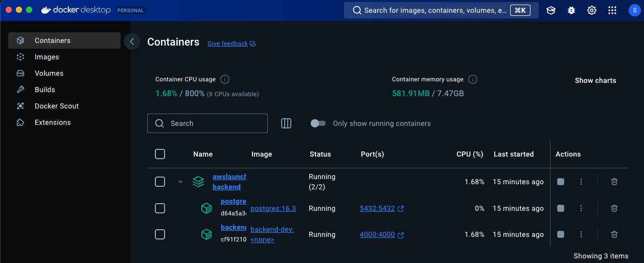This screenshot has width=644, height=263.
Task: Open the Troubleshoot bug icon
Action: (571, 10)
